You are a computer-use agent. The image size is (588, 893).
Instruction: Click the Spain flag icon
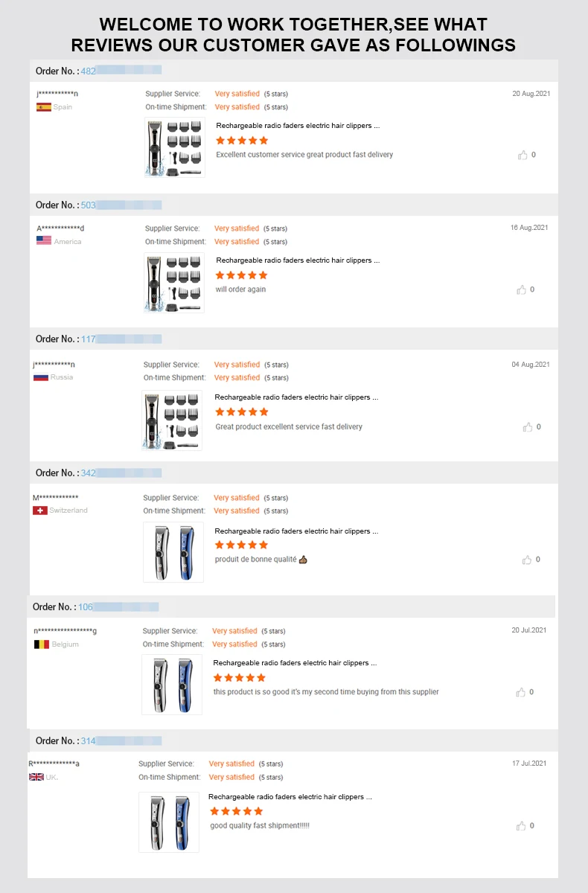point(44,107)
